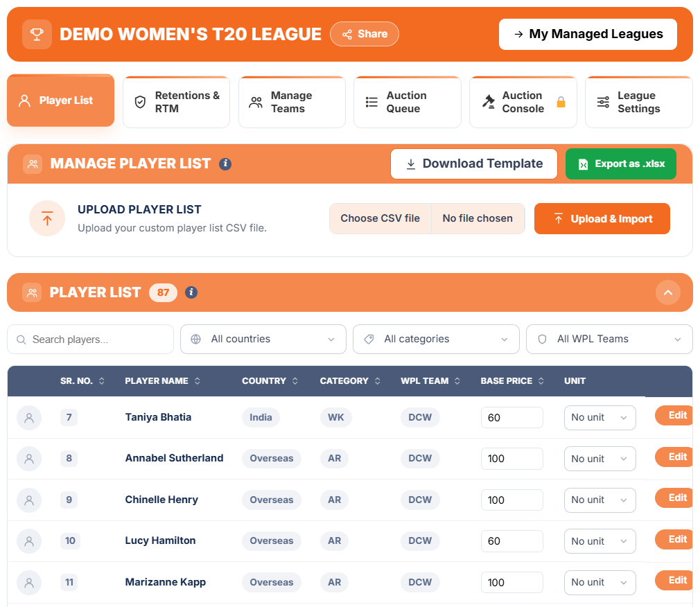Image resolution: width=700 pixels, height=607 pixels.
Task: Click base price field for Taniya Bhatia
Action: (x=512, y=418)
